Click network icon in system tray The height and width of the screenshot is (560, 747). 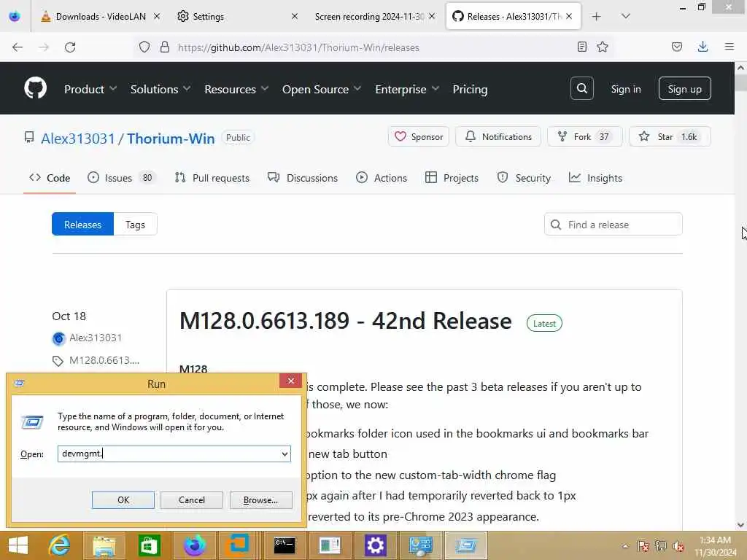660,545
